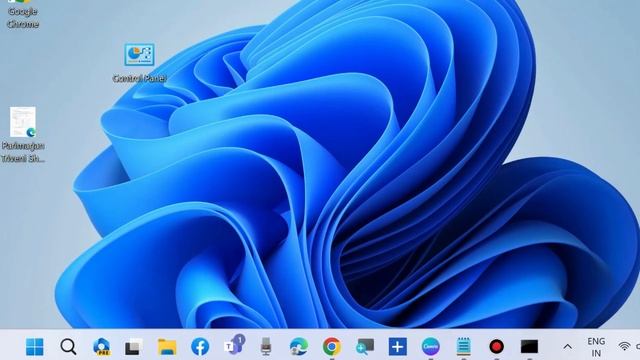
Task: Select the Control Panel desktop icon
Action: point(139,63)
